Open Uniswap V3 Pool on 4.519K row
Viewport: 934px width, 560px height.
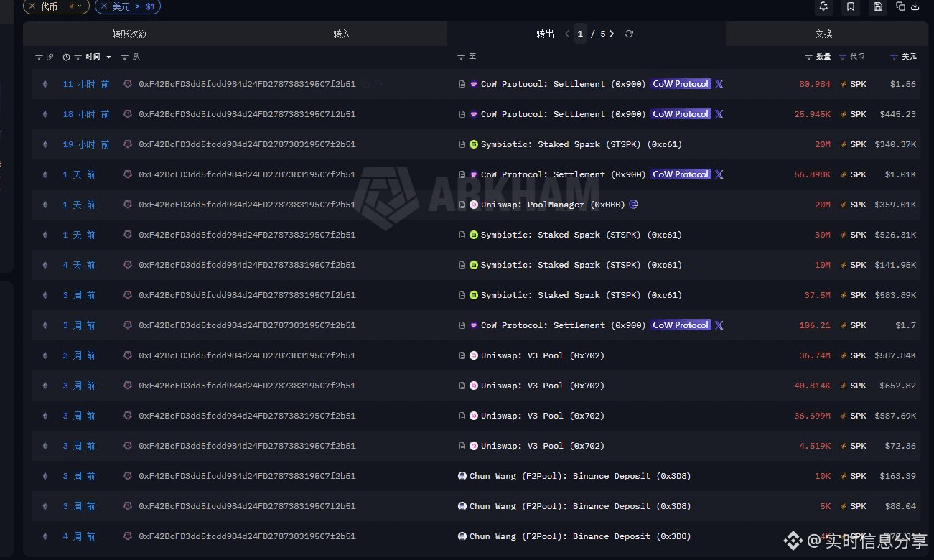point(543,446)
